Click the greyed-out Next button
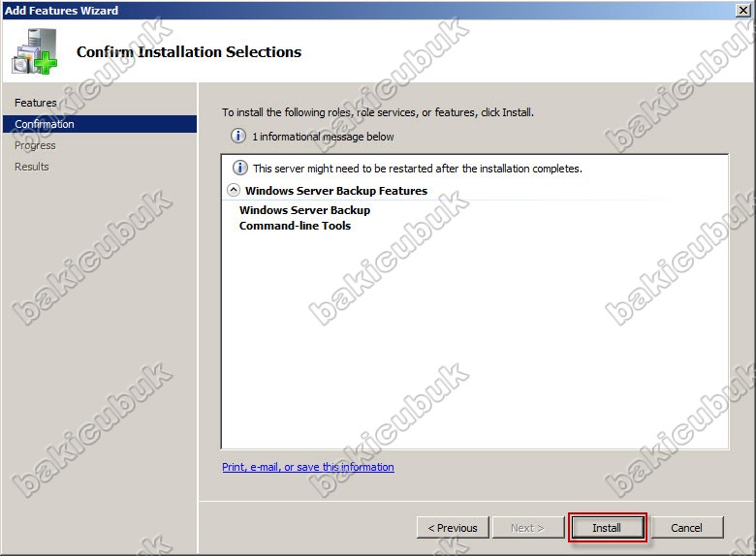Image resolution: width=756 pixels, height=556 pixels. pos(527,528)
